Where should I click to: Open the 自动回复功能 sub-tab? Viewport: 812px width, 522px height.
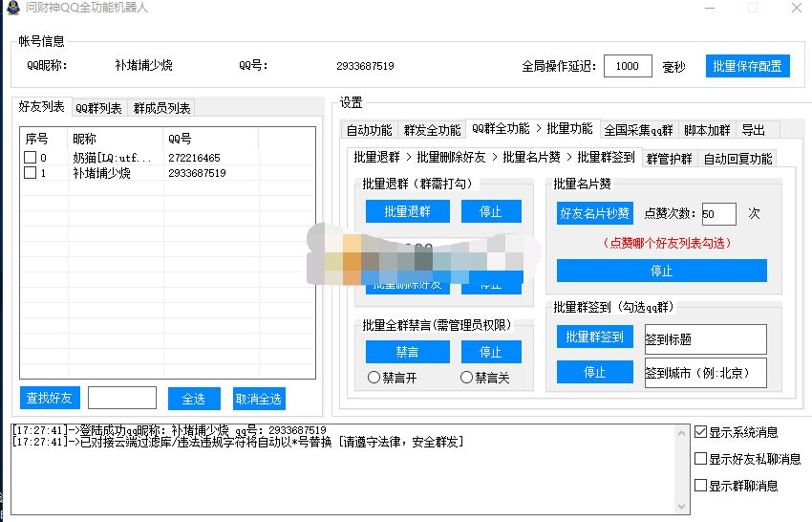[x=737, y=159]
